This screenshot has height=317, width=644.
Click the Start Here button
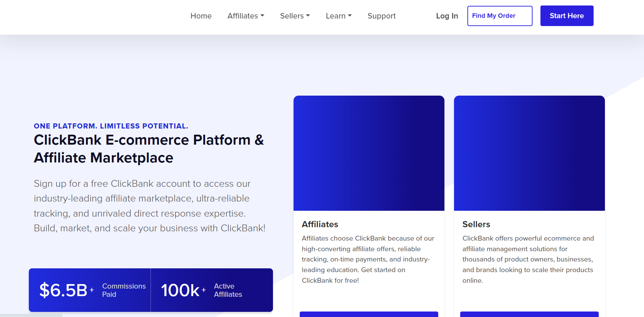[x=567, y=16]
